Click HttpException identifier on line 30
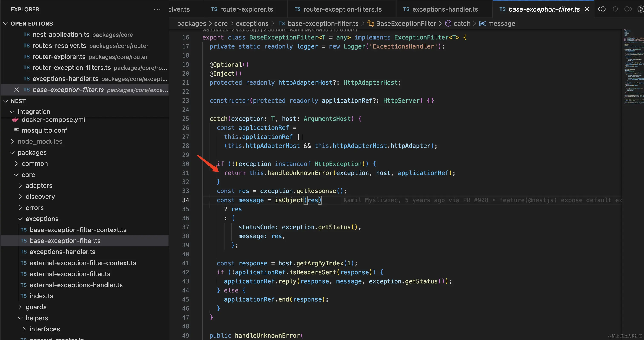The image size is (644, 340). pos(338,164)
